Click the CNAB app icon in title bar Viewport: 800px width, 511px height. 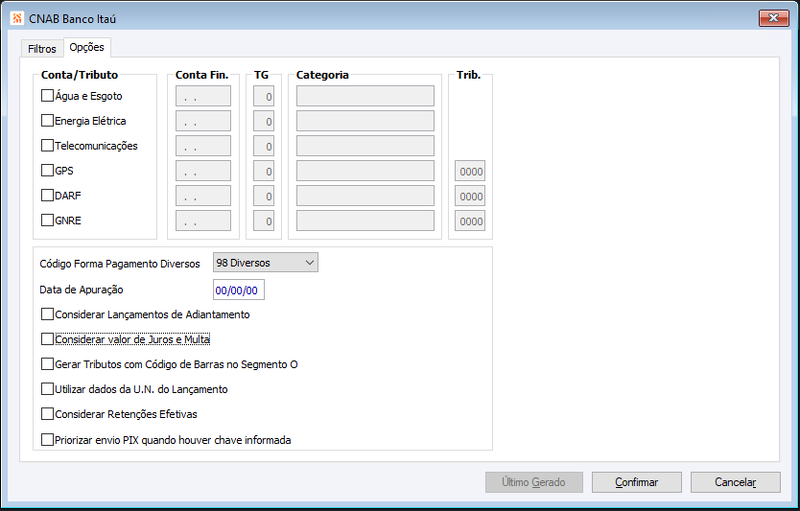tap(17, 18)
